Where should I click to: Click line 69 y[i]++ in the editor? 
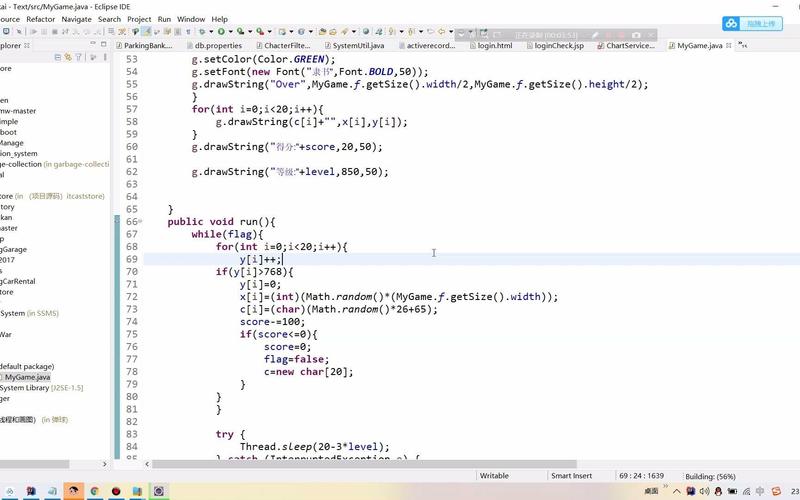pyautogui.click(x=260, y=259)
